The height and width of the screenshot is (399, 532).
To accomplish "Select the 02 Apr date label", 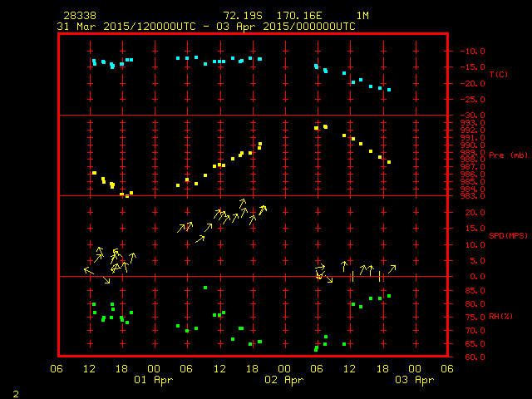I will (283, 380).
